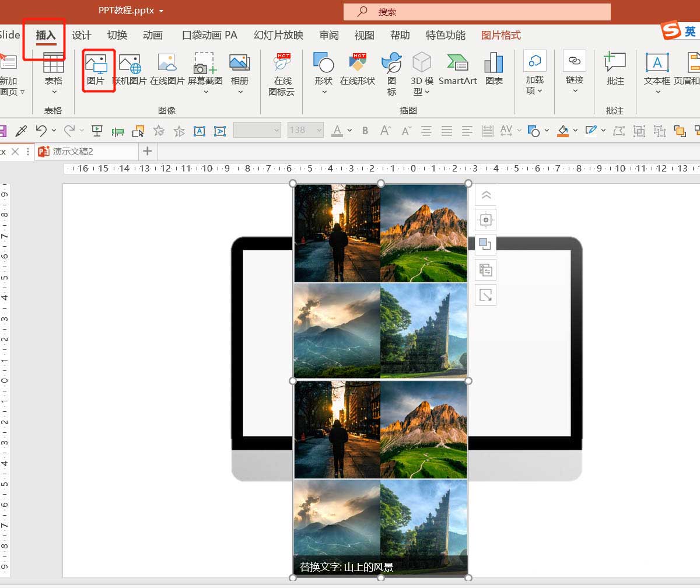
Task: Open the 图片格式 (Picture Format) tab
Action: (501, 36)
